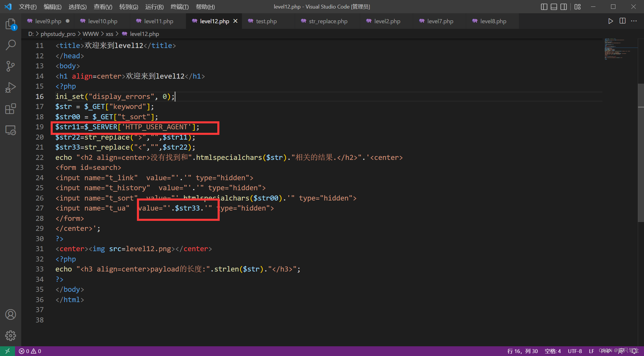Expand WWW breadcrumb folder
Screen dimensions: 644x356
(x=91, y=34)
